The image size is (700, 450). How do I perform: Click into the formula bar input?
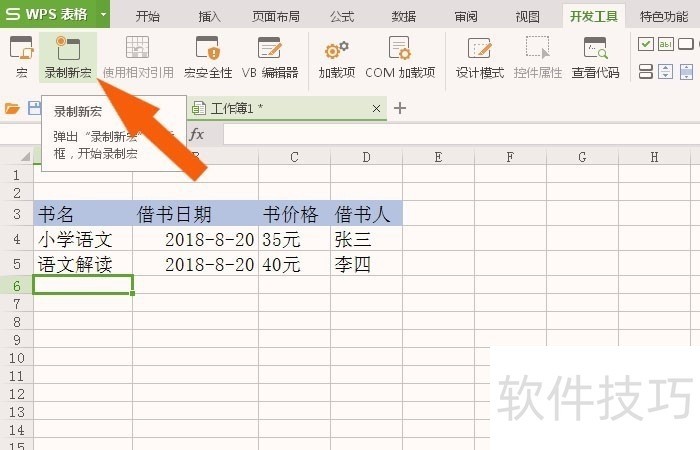pyautogui.click(x=462, y=134)
